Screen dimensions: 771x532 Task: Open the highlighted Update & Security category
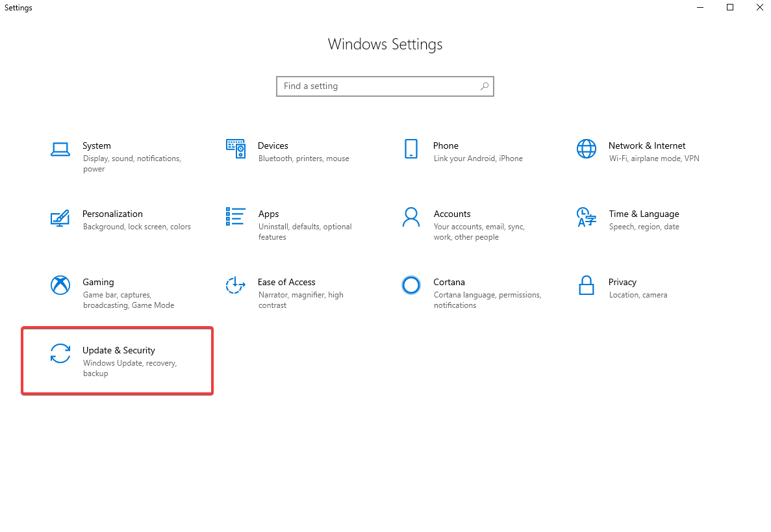(x=117, y=361)
